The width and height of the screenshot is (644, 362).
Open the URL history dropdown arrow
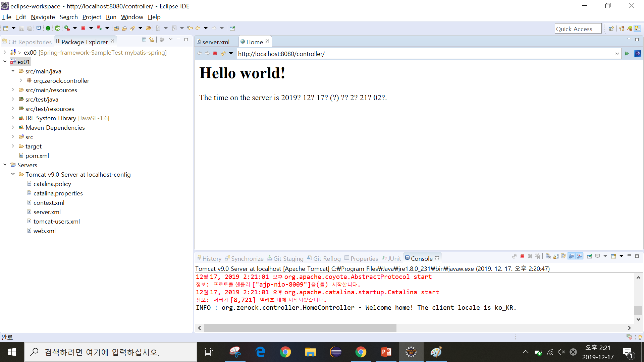[617, 54]
